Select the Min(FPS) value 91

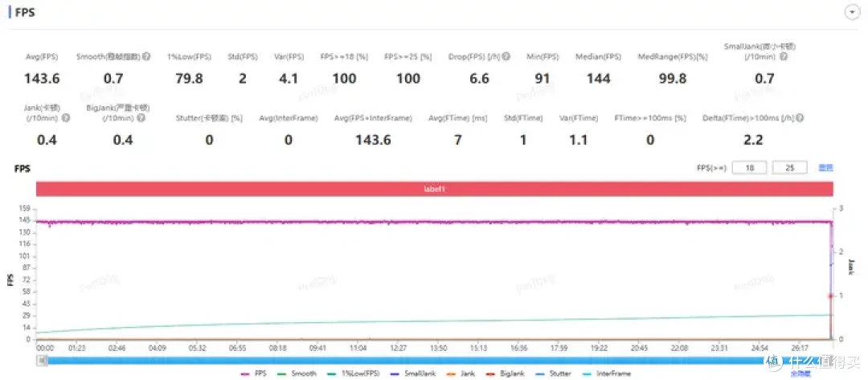(x=542, y=79)
